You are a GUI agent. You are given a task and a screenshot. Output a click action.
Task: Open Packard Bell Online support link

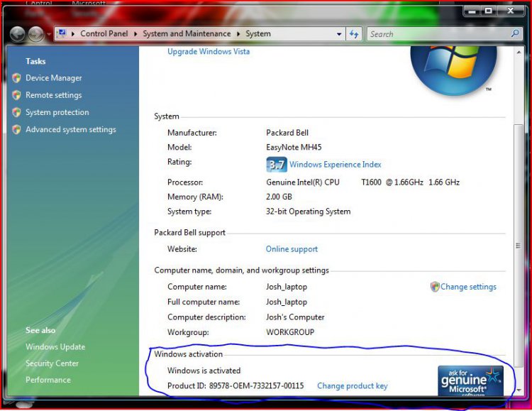(292, 249)
